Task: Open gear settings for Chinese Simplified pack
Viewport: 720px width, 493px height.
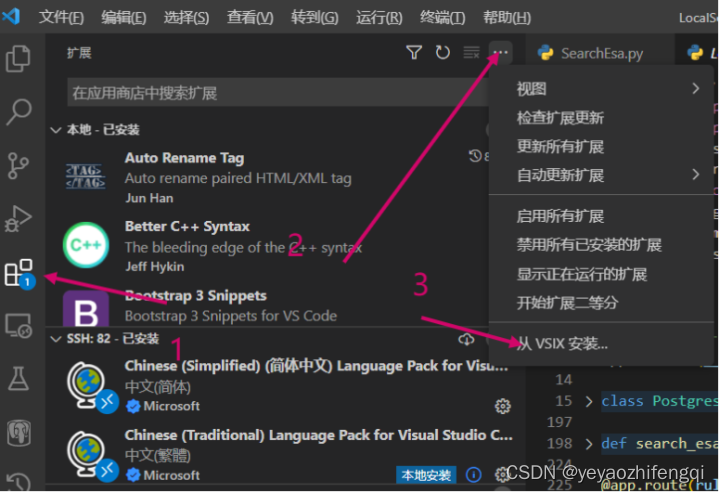Action: (x=502, y=406)
